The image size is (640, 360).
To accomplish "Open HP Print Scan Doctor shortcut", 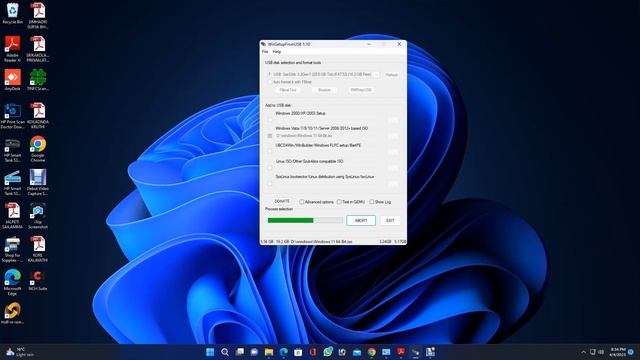I will pyautogui.click(x=13, y=116).
